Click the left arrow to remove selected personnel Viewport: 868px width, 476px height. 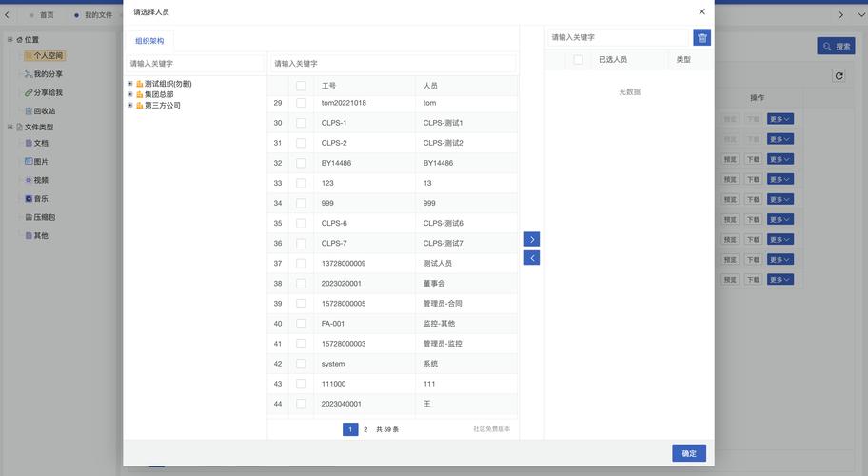532,257
